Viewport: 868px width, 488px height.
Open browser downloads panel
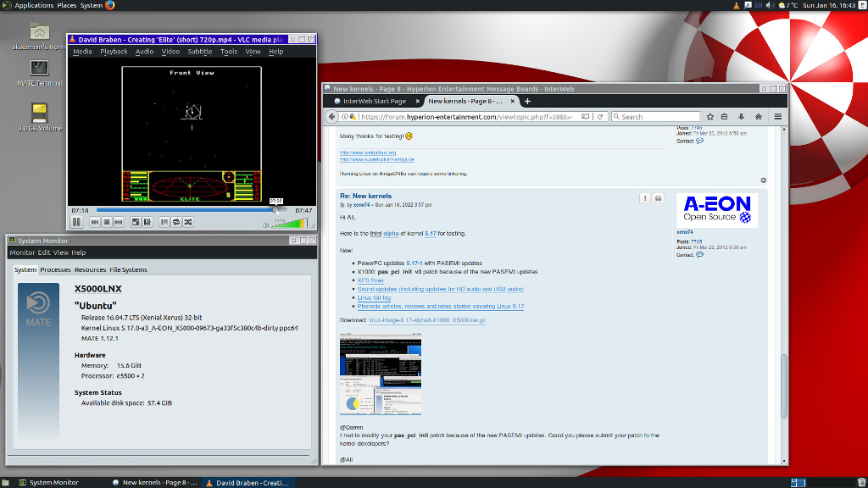741,117
